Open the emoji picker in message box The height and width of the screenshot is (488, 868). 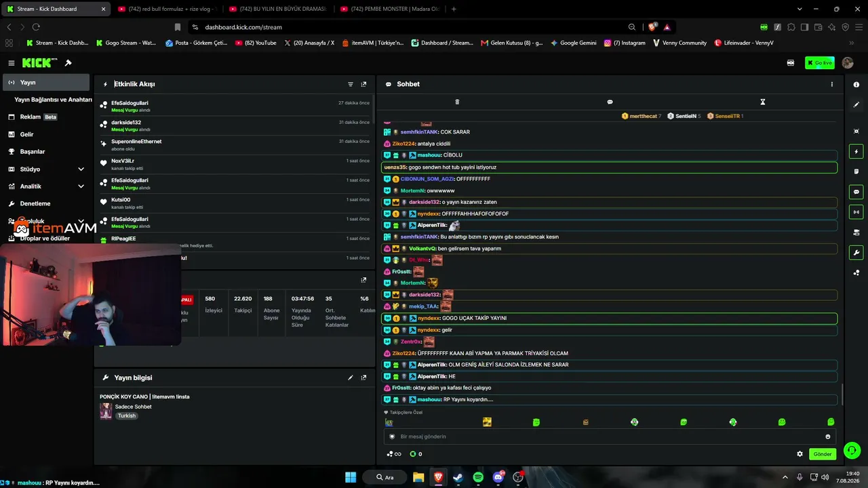click(827, 436)
